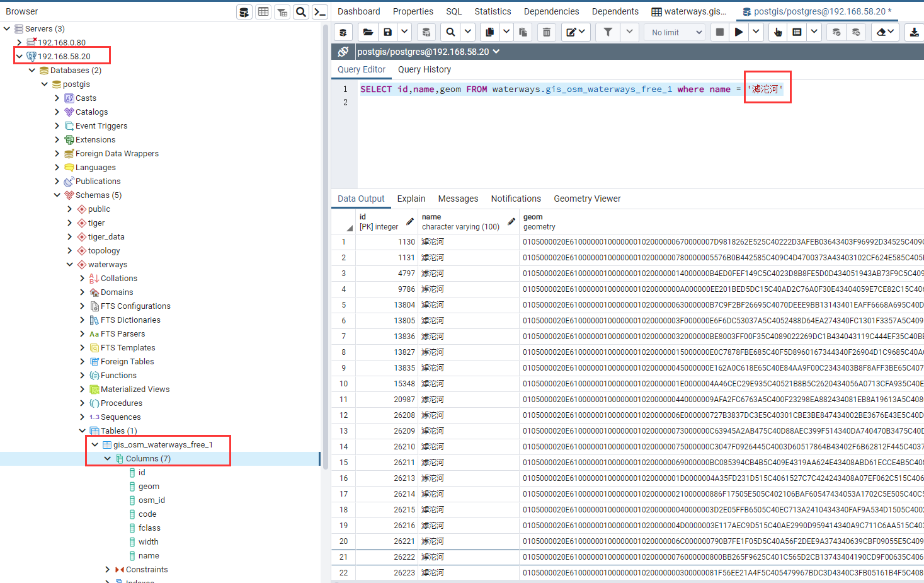Save the query with the floppy disk icon
This screenshot has width=924, height=583.
[x=388, y=32]
